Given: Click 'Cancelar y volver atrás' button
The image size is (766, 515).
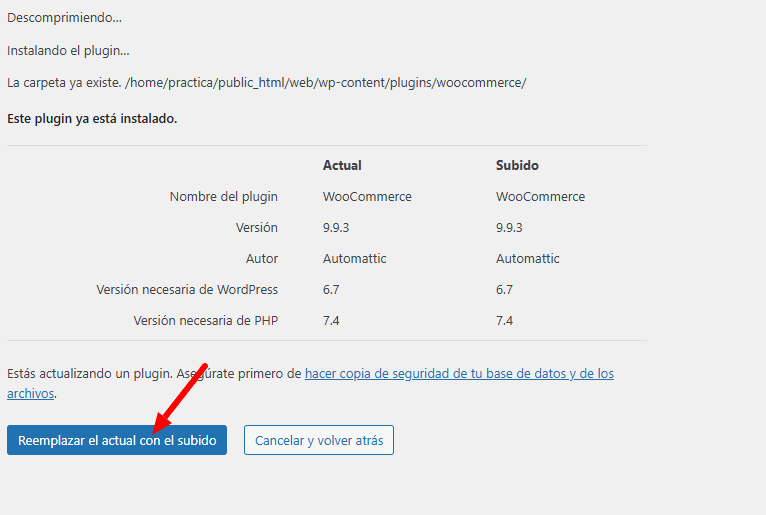Looking at the screenshot, I should tap(319, 440).
